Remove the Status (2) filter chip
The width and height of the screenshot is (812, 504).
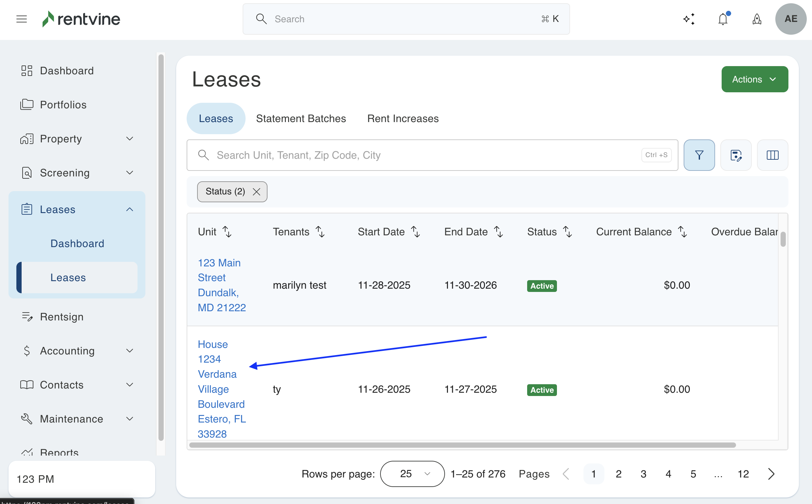click(x=256, y=192)
